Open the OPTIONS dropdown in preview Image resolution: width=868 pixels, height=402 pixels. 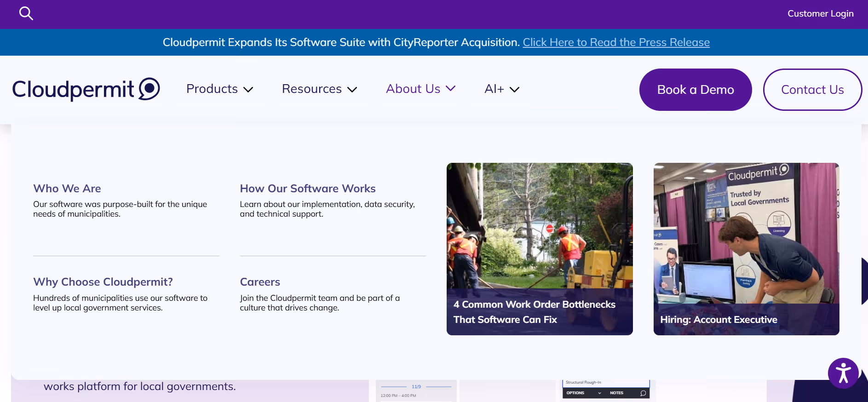(583, 393)
